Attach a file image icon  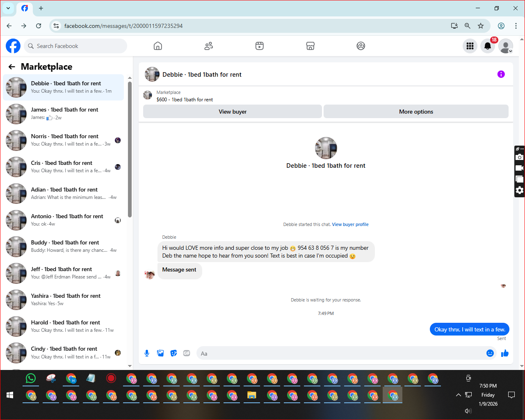(x=160, y=353)
